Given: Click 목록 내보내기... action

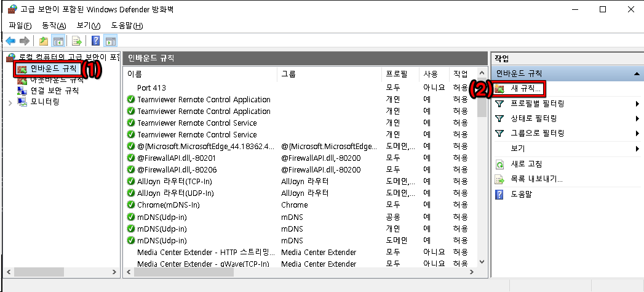Looking at the screenshot, I should click(x=536, y=179).
